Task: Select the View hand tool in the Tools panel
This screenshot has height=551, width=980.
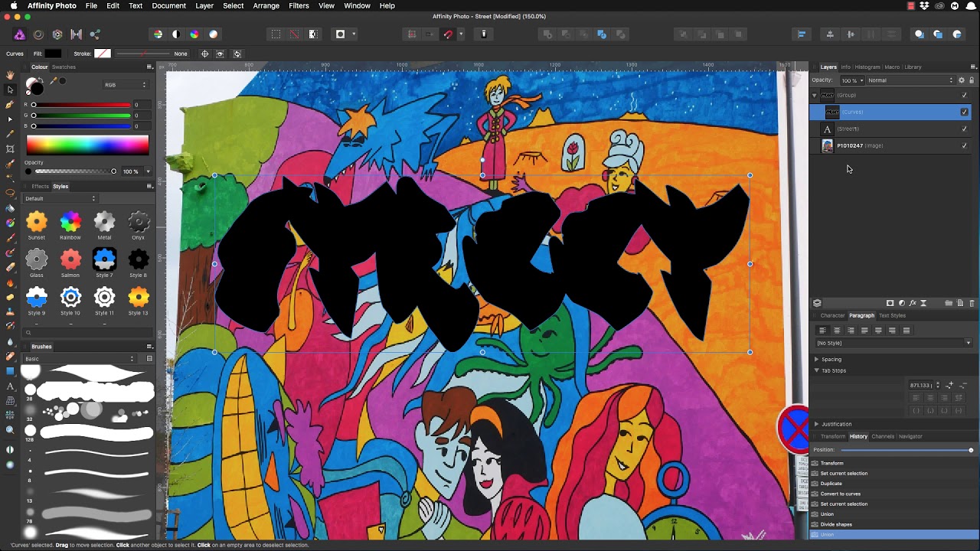Action: pyautogui.click(x=10, y=75)
